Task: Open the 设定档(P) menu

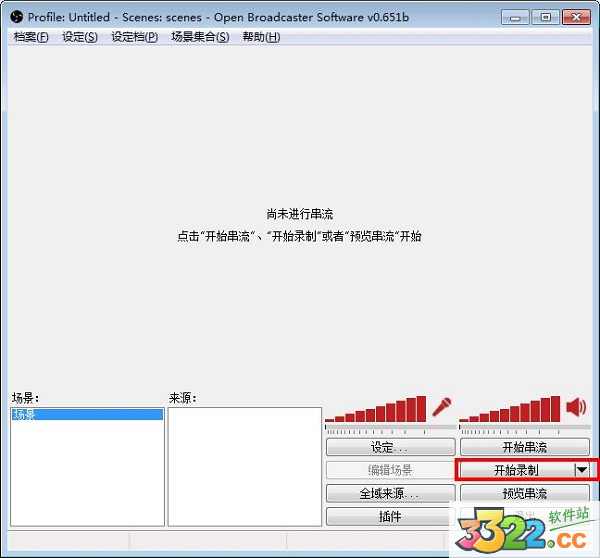Action: coord(135,37)
